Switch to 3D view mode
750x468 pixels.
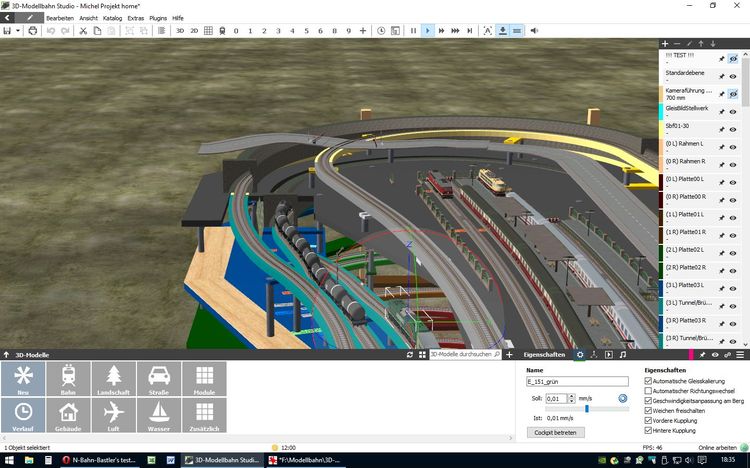180,31
